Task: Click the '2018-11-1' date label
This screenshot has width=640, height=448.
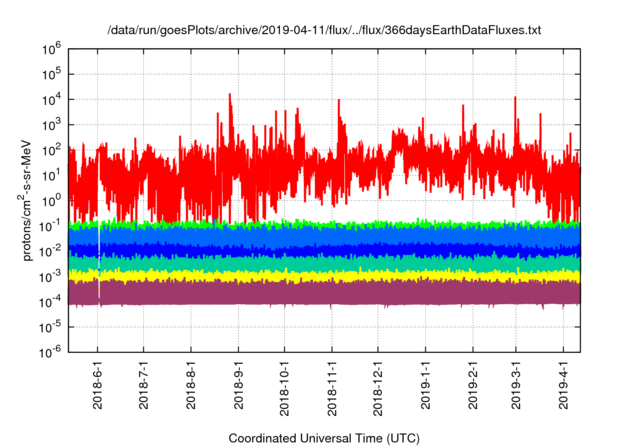Action: [332, 388]
